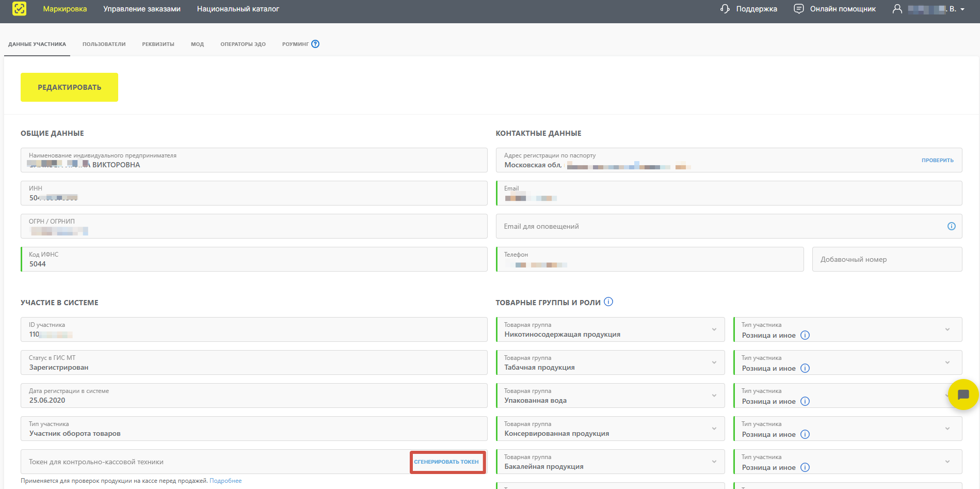This screenshot has width=980, height=489.
Task: Click the ИНН field
Action: [254, 193]
